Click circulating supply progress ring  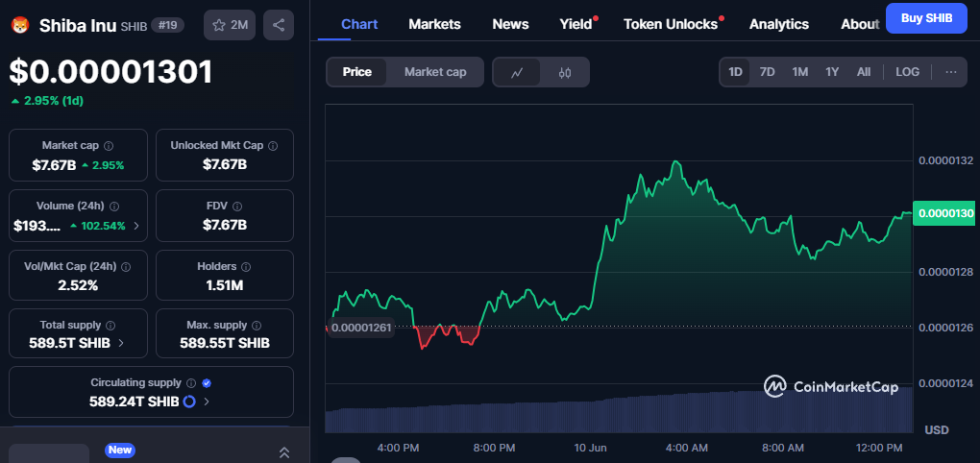pos(189,402)
